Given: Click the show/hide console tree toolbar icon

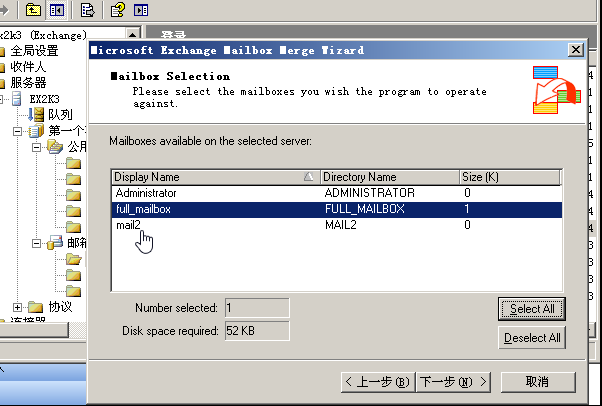Looking at the screenshot, I should (x=56, y=10).
